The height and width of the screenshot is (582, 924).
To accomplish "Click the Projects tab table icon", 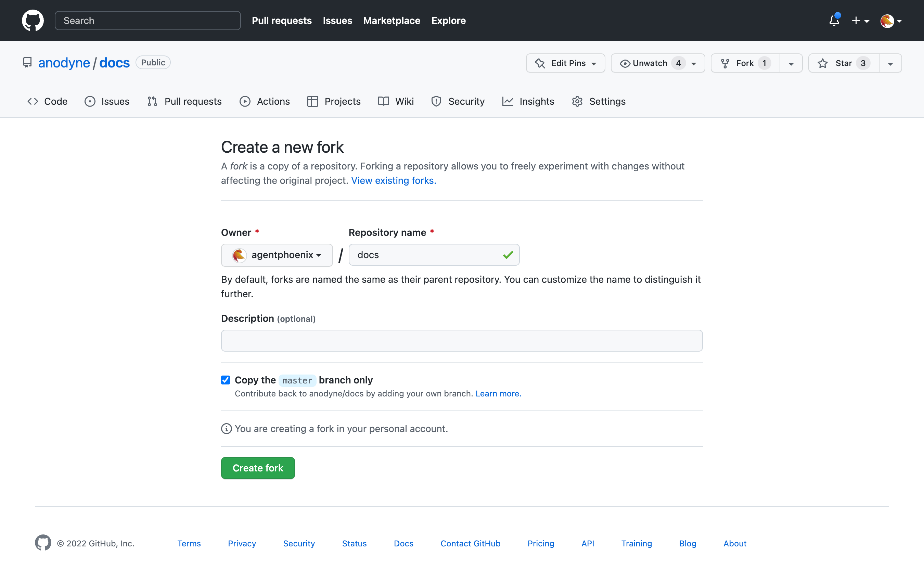I will [313, 101].
